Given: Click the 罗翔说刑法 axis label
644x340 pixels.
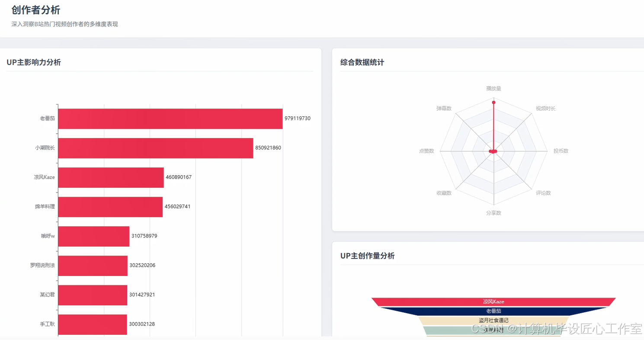Looking at the screenshot, I should (x=42, y=266).
